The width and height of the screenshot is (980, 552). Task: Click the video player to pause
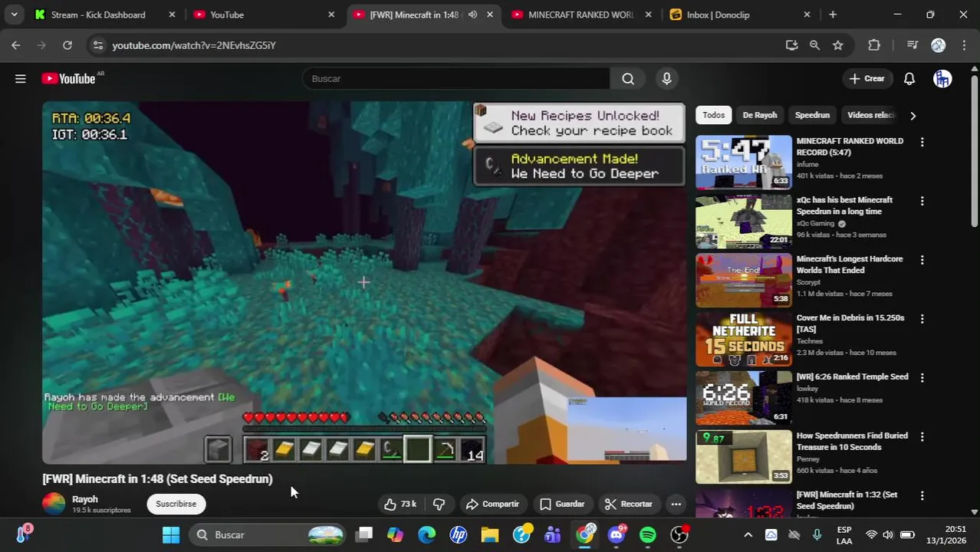[364, 283]
